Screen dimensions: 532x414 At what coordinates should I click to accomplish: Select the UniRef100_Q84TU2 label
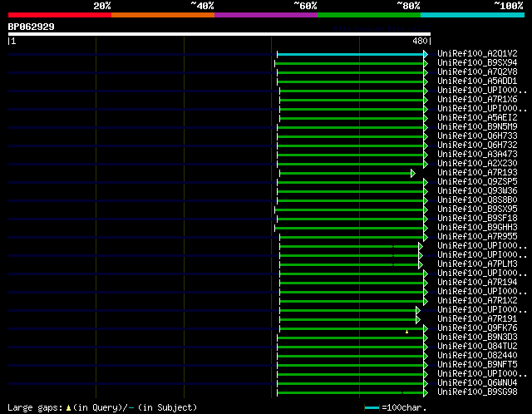(477, 347)
